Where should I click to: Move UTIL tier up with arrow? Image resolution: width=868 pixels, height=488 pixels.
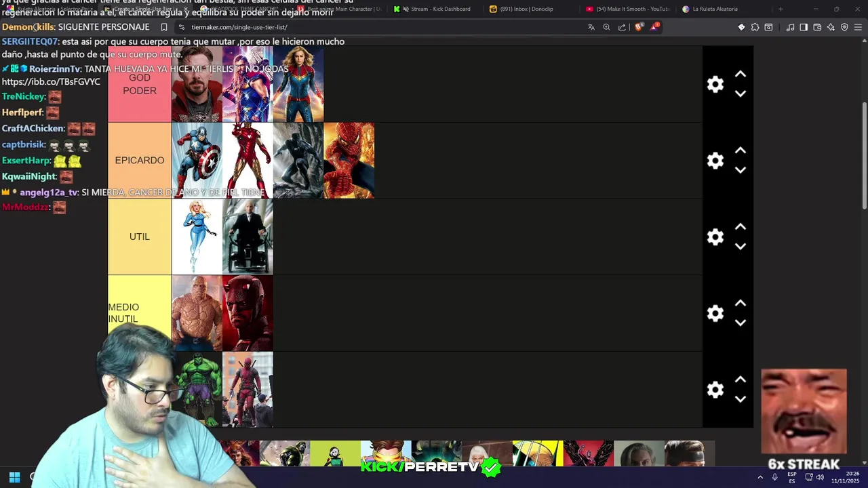(x=741, y=226)
